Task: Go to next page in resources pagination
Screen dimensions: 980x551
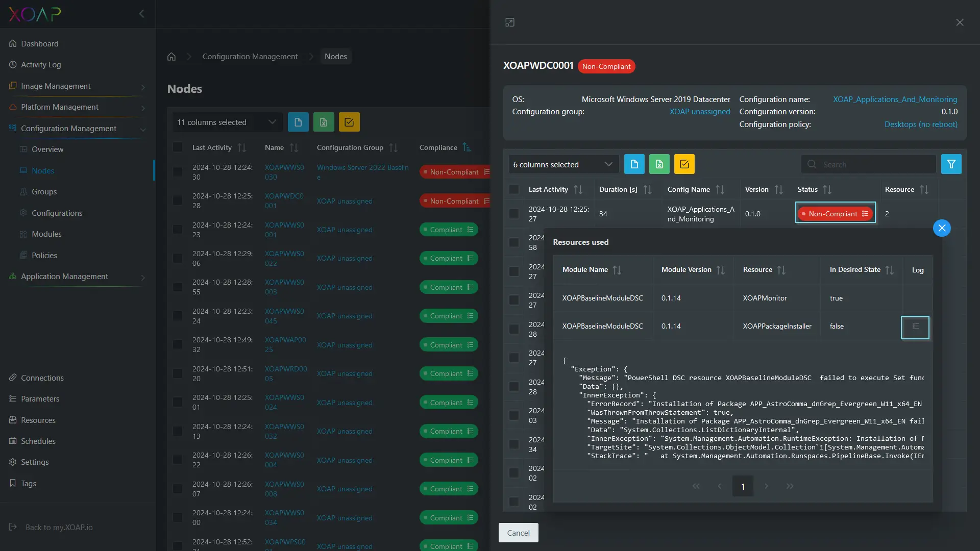Action: click(x=766, y=486)
